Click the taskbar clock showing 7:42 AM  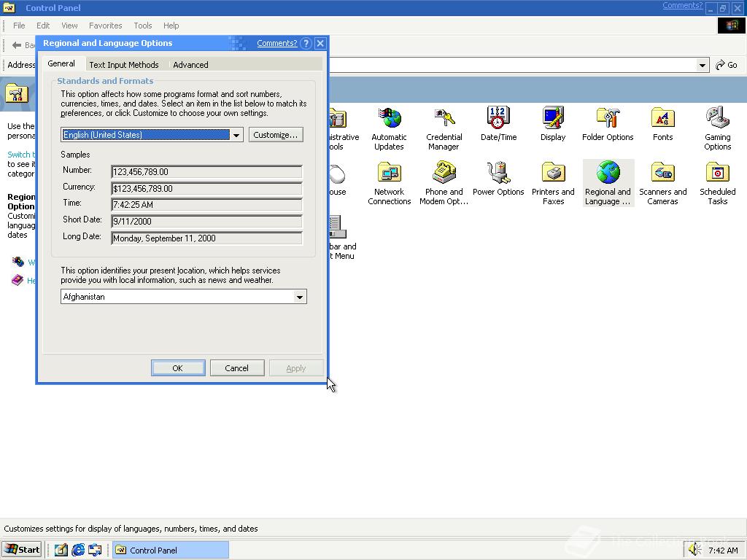[x=723, y=551]
